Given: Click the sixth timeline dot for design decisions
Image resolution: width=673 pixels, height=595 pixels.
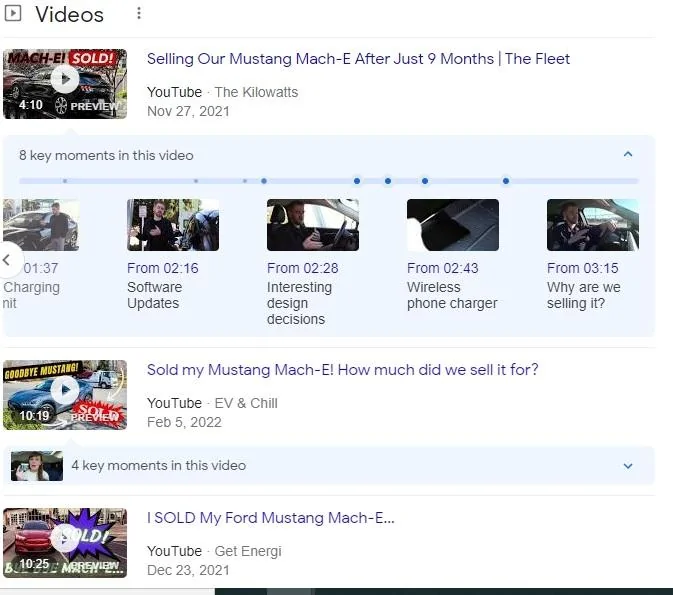Looking at the screenshot, I should [x=388, y=181].
